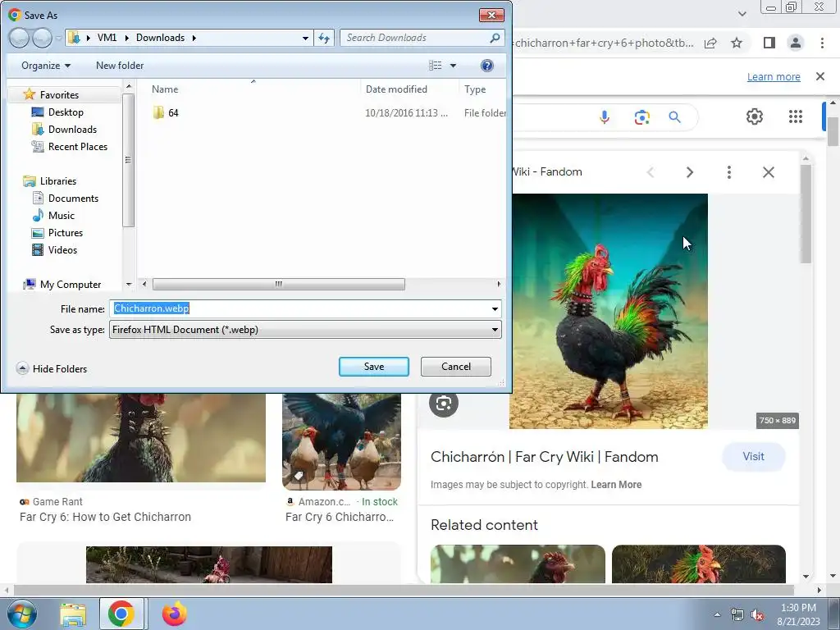Click the muted volume tray icon

(x=757, y=615)
